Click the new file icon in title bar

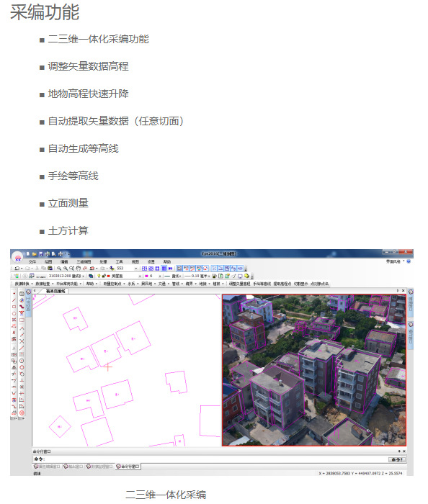pyautogui.click(x=28, y=254)
